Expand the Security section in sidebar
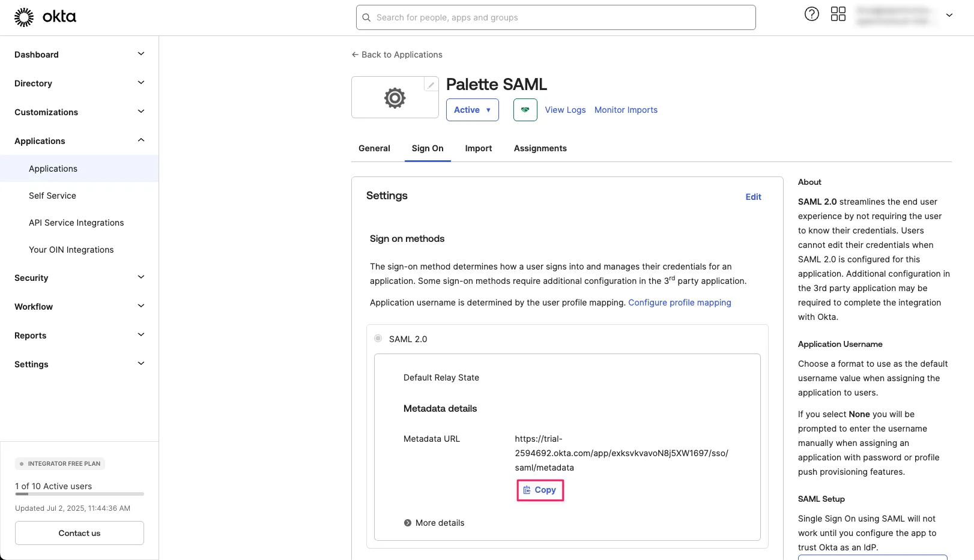Image resolution: width=974 pixels, height=560 pixels. [79, 277]
